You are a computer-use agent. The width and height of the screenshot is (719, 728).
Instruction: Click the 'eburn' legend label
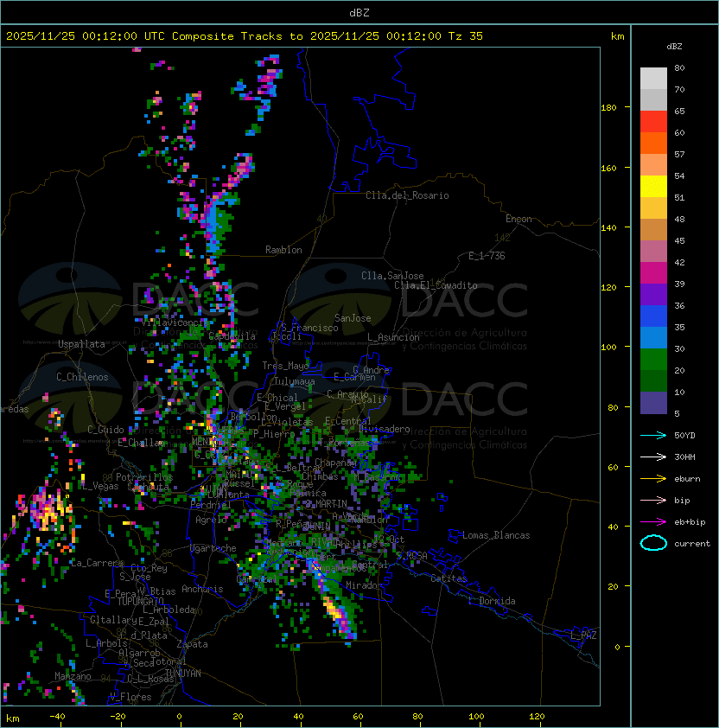[687, 479]
